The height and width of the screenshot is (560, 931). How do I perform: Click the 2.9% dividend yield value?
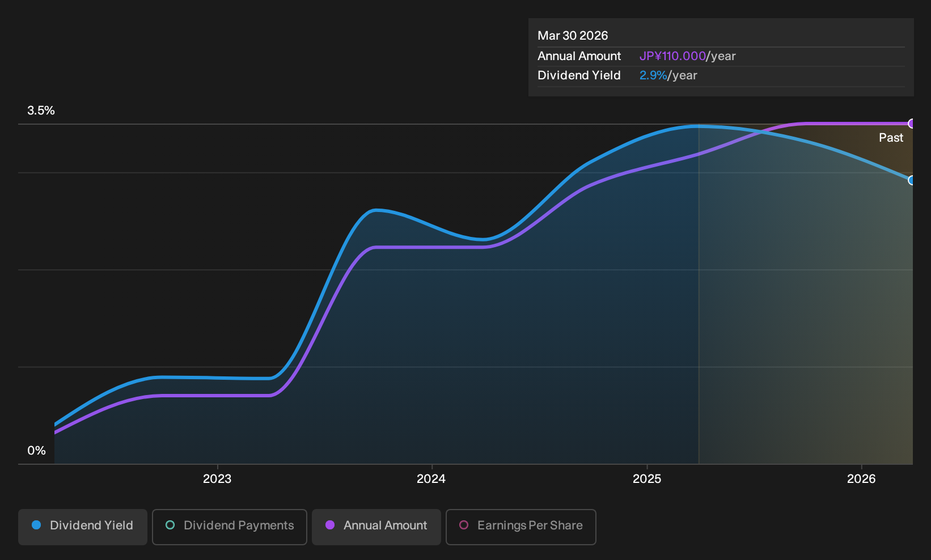[x=653, y=75]
